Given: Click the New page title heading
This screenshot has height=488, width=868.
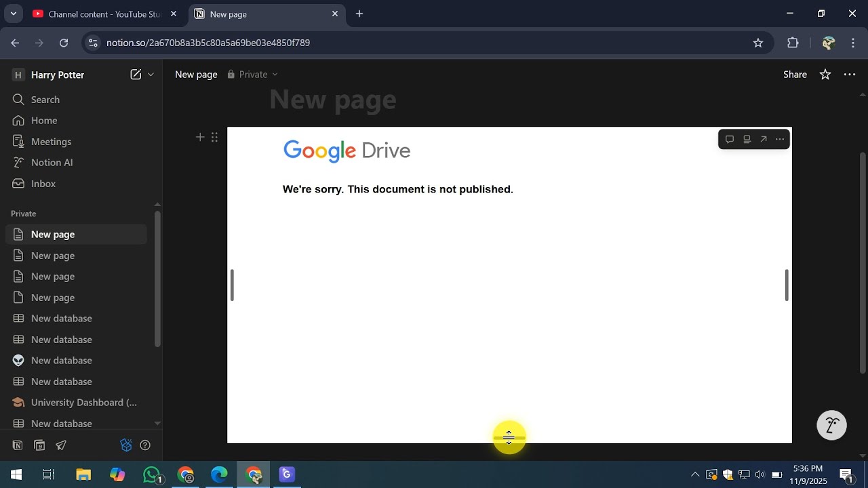Looking at the screenshot, I should (333, 100).
